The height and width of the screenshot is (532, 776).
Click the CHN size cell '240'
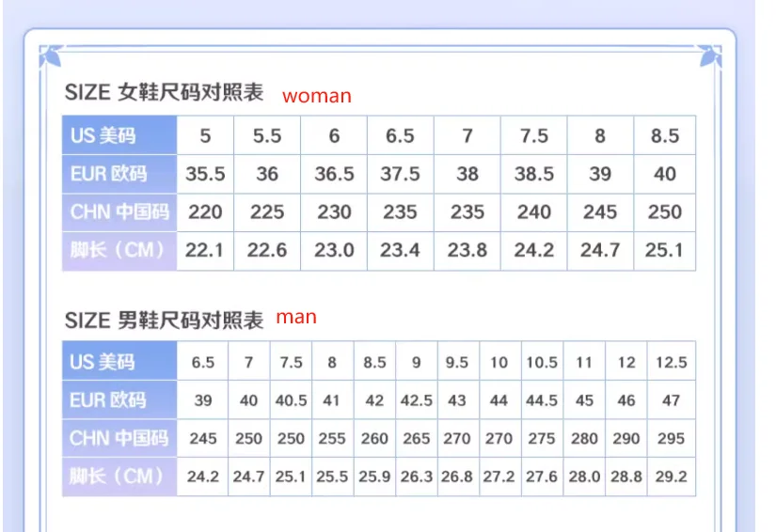[x=534, y=212]
